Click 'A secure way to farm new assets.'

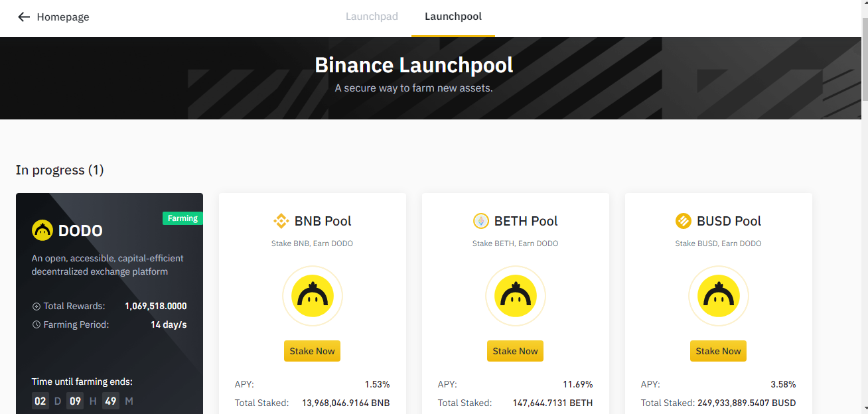pyautogui.click(x=413, y=88)
